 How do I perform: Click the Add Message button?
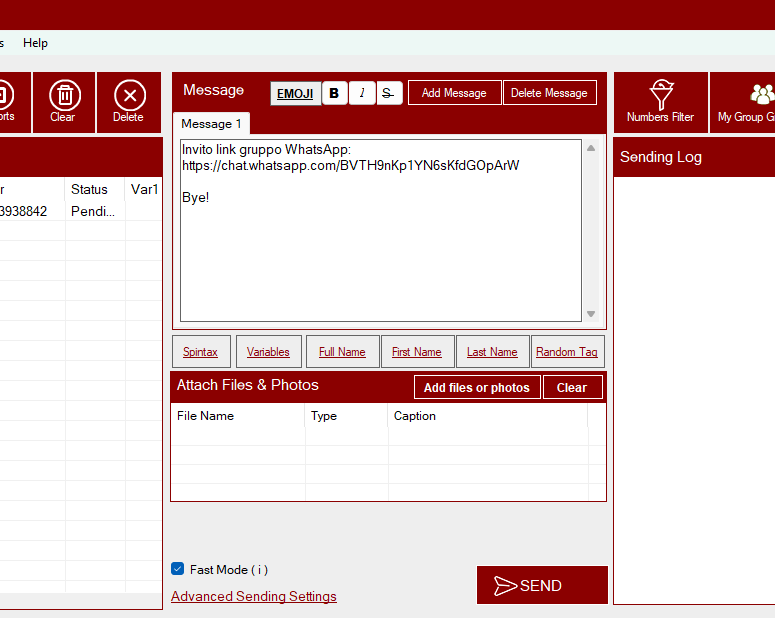pos(454,93)
